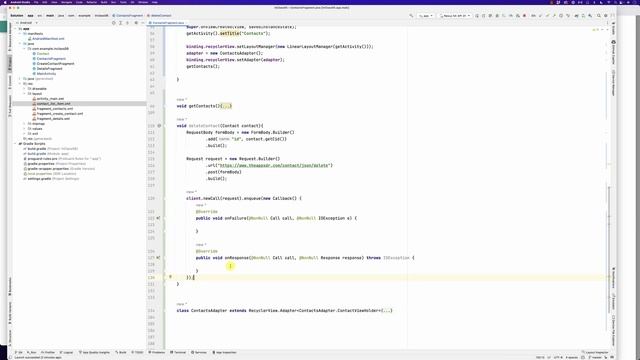The width and height of the screenshot is (640, 360).
Task: Open the App Inspection tool window
Action: (x=224, y=352)
